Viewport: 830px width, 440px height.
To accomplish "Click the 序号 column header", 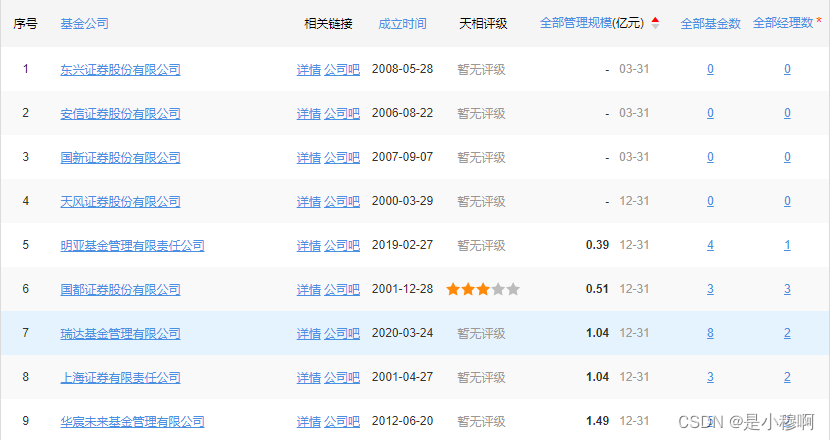I will pos(25,23).
